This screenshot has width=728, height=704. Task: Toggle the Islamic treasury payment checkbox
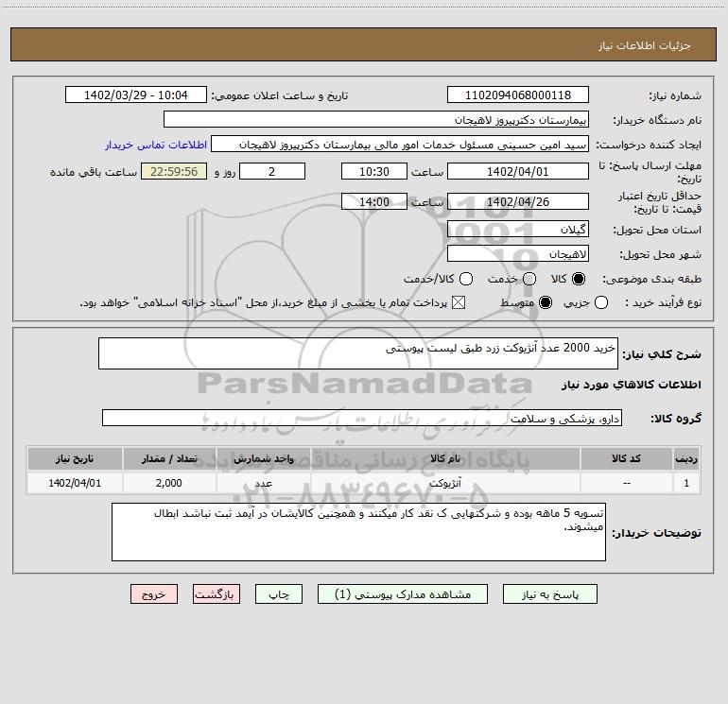point(459,303)
